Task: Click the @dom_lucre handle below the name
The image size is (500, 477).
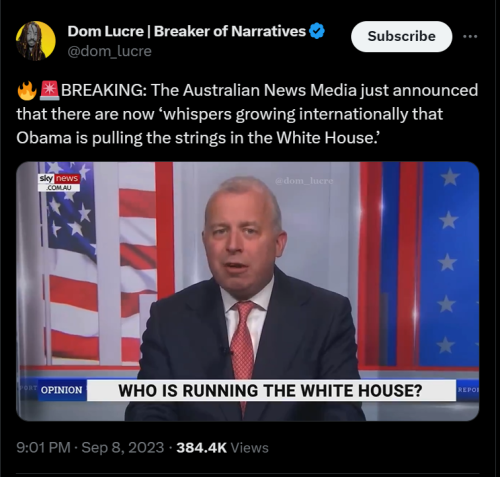Action: pyautogui.click(x=109, y=51)
